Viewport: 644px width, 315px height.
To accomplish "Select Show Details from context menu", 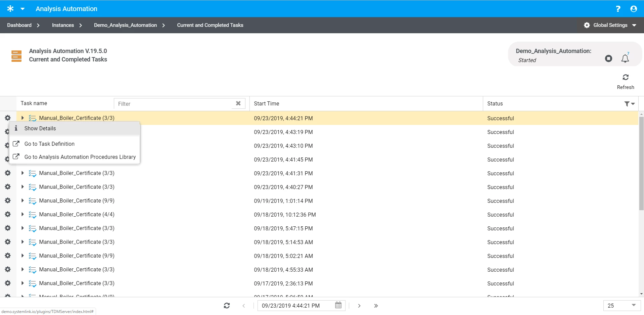I will [75, 128].
